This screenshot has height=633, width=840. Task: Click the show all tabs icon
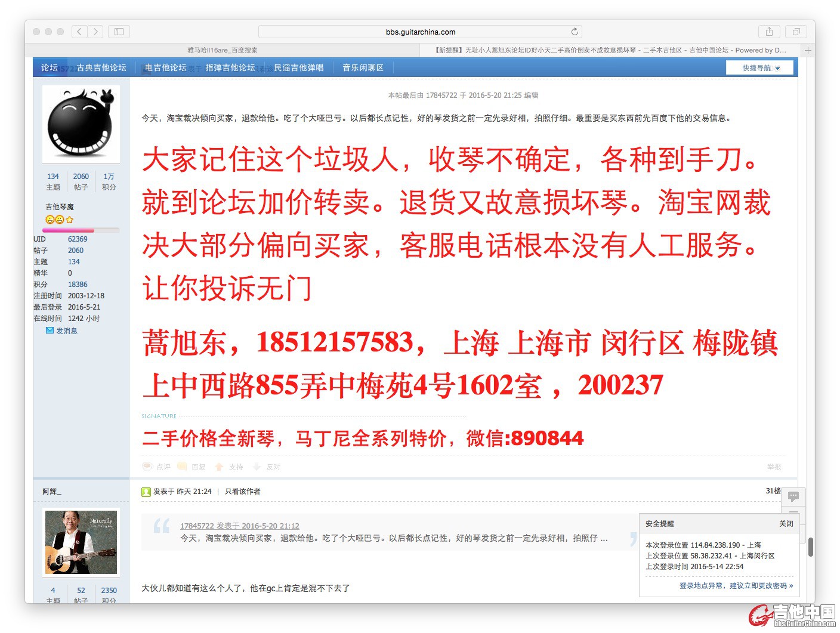pos(796,32)
